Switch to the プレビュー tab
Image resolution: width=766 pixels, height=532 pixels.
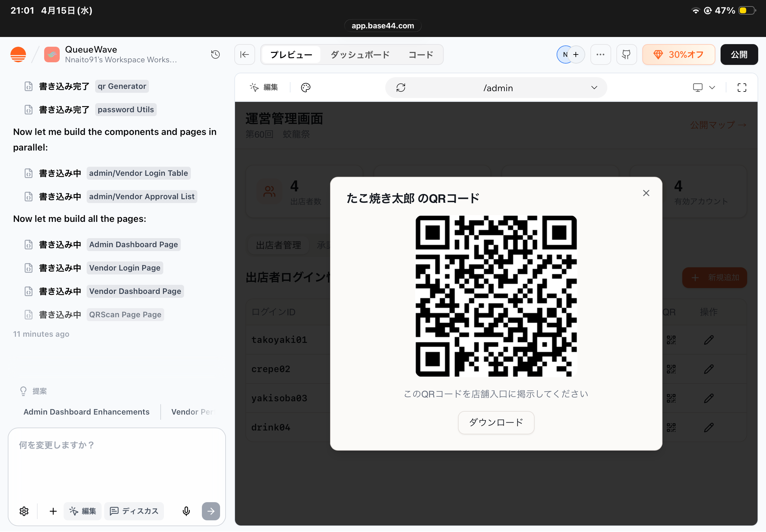point(291,54)
